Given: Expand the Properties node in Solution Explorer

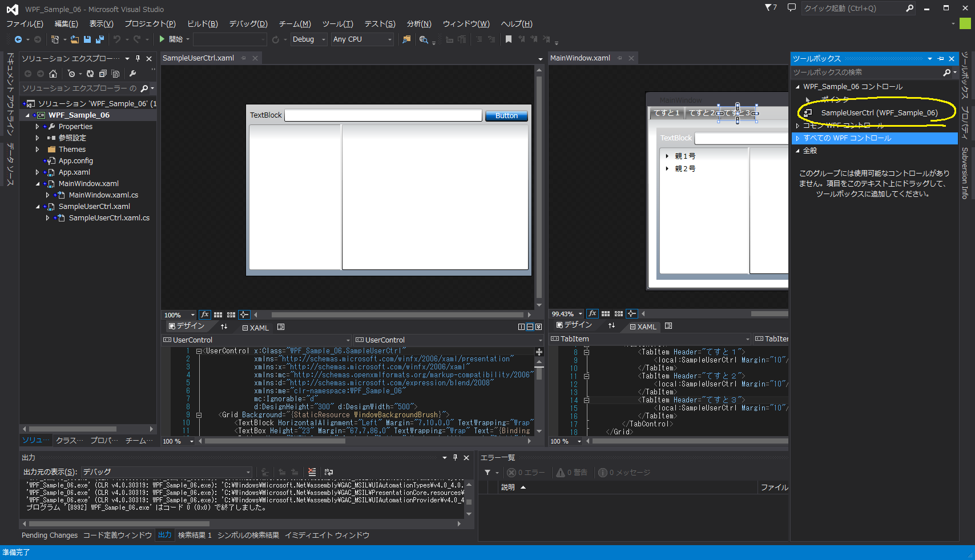Looking at the screenshot, I should (x=38, y=127).
